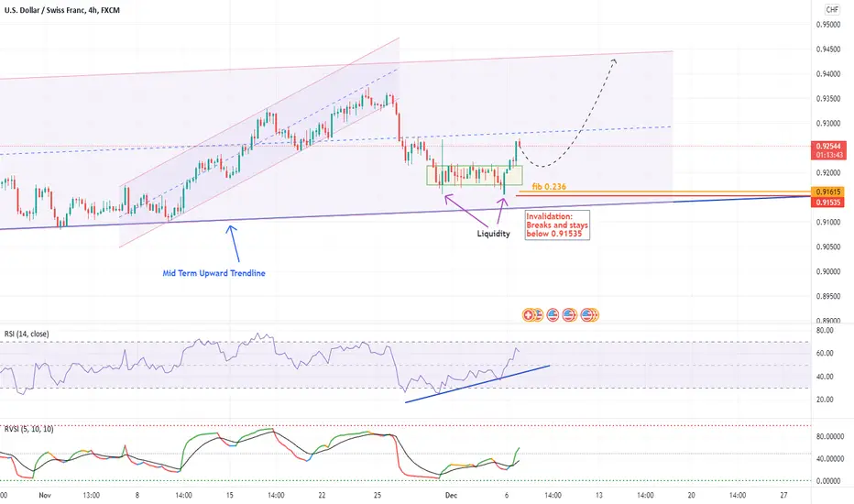Click the 0.90000 price scale label
The width and height of the screenshot is (854, 504).
[x=827, y=271]
